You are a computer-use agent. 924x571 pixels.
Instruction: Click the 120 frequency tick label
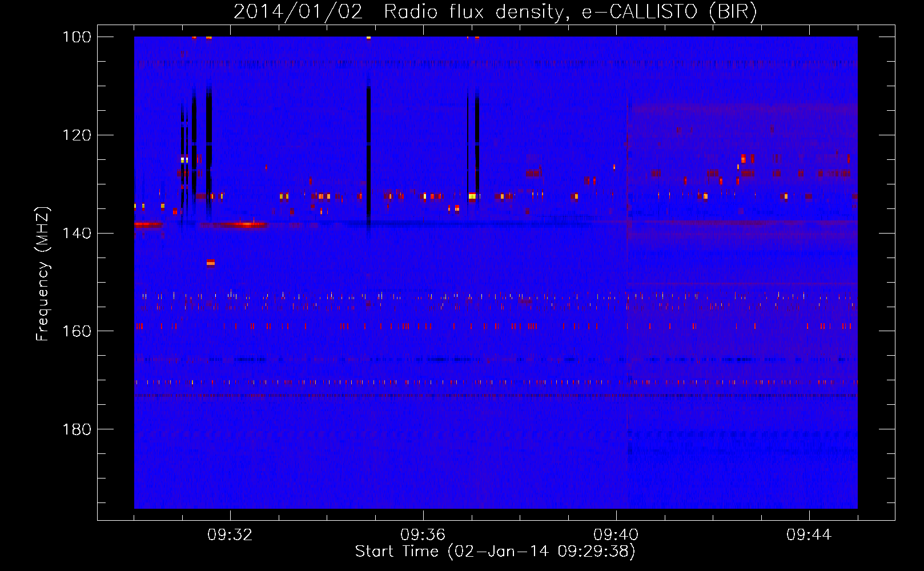tap(77, 135)
